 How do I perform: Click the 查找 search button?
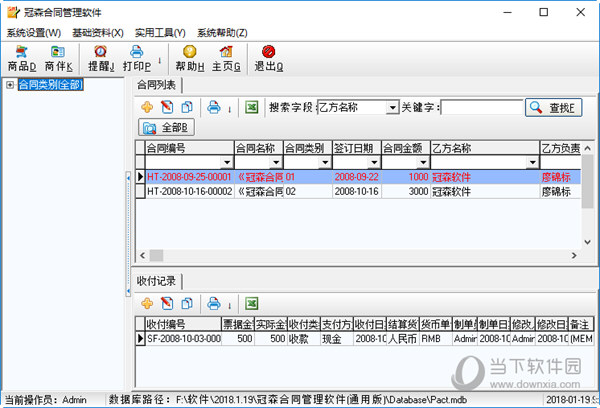pyautogui.click(x=553, y=107)
